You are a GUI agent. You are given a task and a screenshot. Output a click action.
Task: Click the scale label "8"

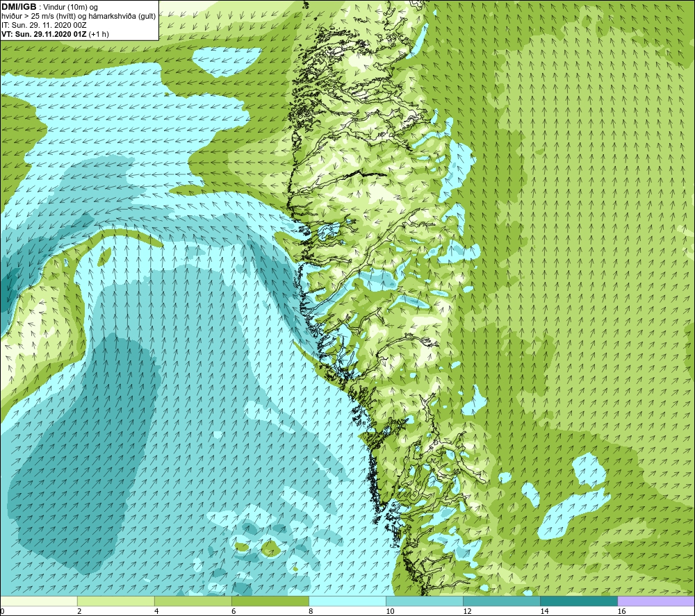[x=311, y=612]
